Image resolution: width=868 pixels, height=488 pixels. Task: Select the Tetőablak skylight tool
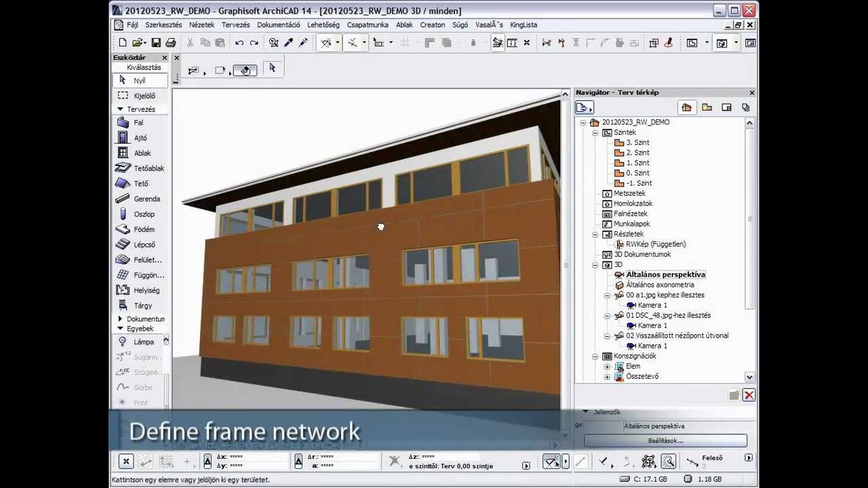click(x=140, y=169)
